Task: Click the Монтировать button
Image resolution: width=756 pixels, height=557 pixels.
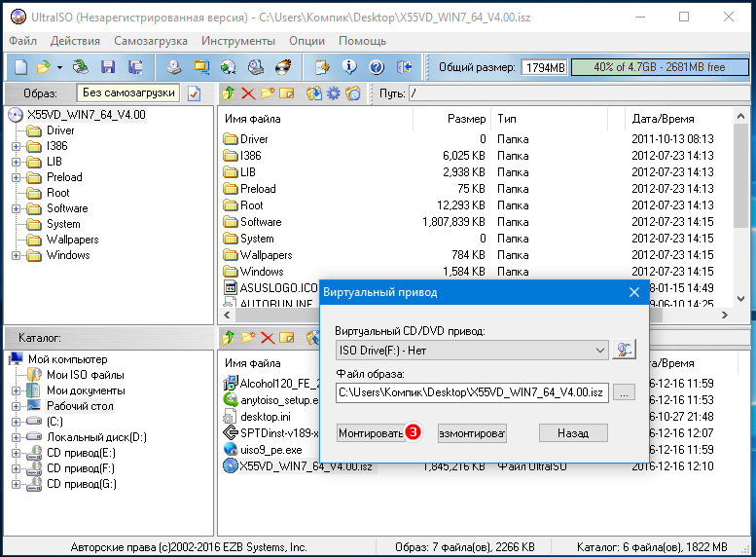Action: pyautogui.click(x=371, y=433)
